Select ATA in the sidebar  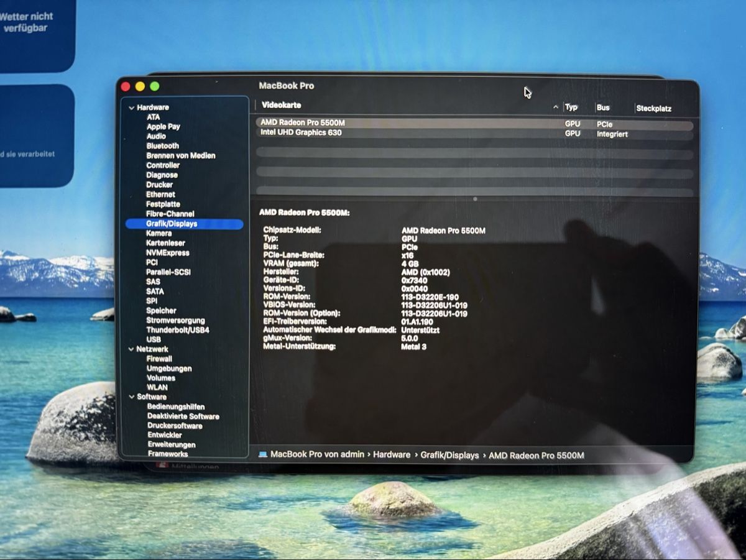coord(153,117)
